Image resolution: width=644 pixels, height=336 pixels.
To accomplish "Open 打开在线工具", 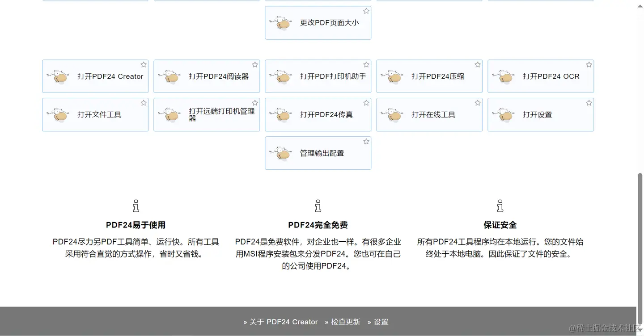I will tap(429, 115).
